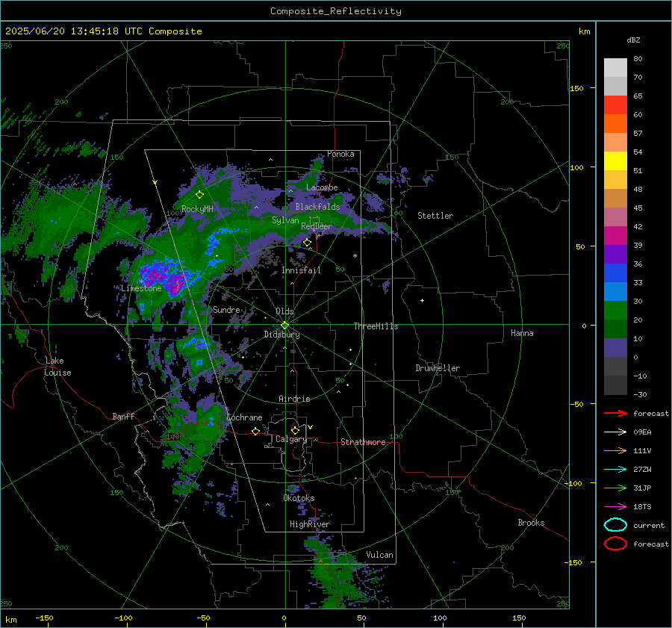Click the indigo 0–10 dBZ swatch

tap(615, 347)
